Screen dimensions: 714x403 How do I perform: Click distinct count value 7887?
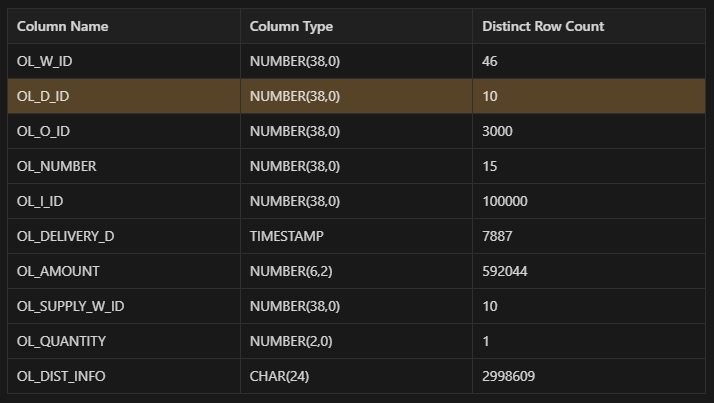(x=497, y=236)
